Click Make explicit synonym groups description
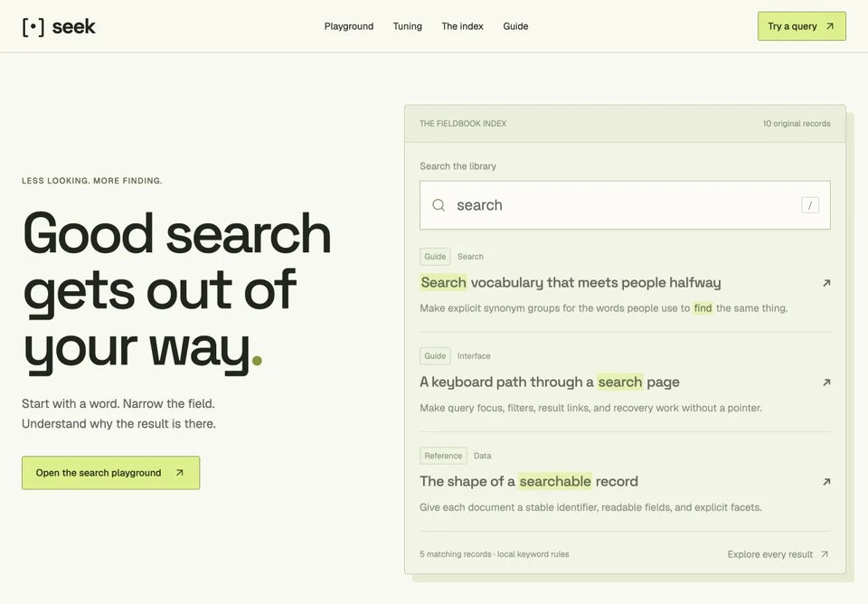 603,307
